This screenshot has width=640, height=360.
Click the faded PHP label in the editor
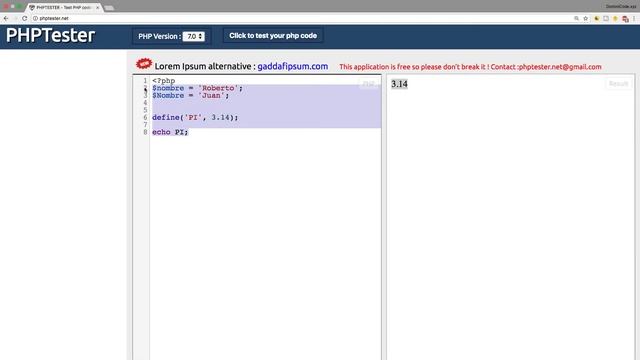point(368,84)
